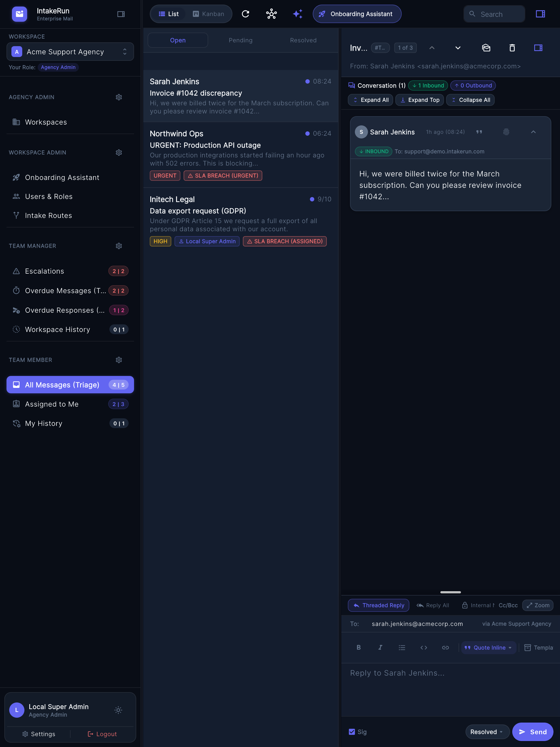560x747 pixels.
Task: Toggle the light/dark theme sun icon
Action: 118,710
